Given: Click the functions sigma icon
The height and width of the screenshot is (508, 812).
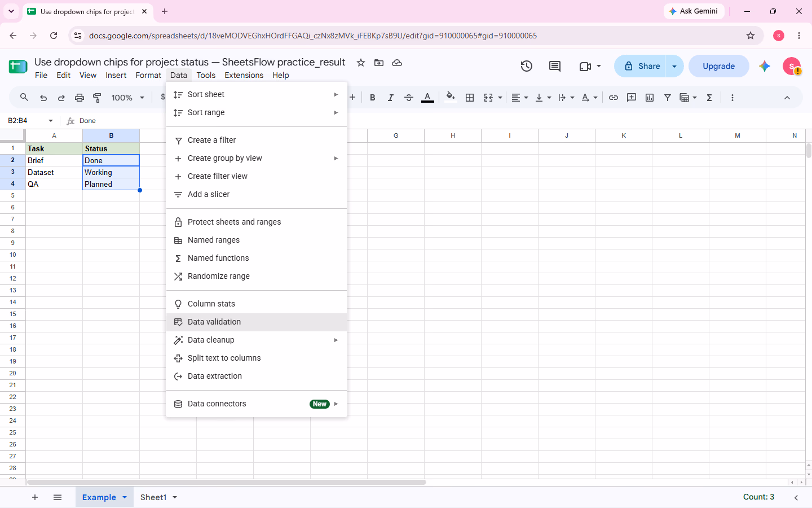Looking at the screenshot, I should [709, 98].
